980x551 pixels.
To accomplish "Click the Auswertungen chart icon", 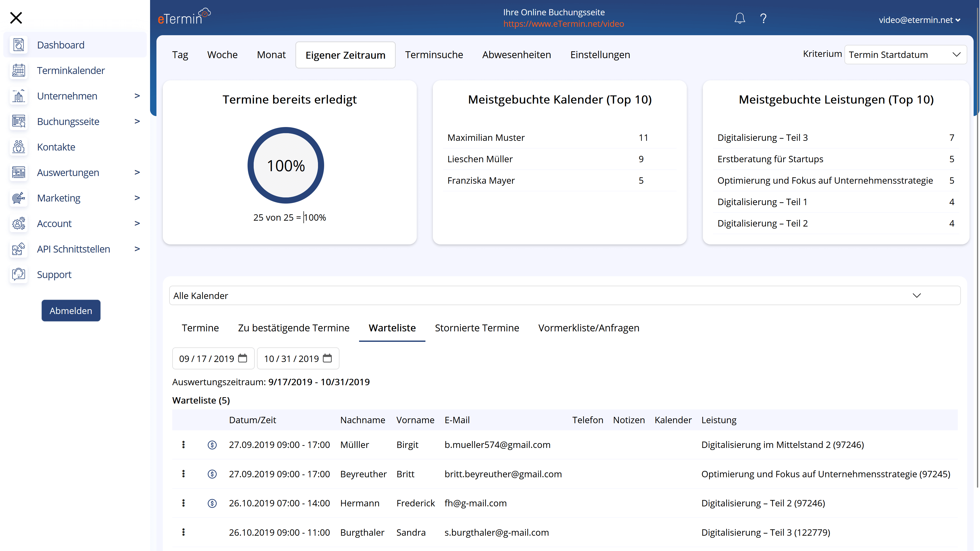I will tap(19, 172).
